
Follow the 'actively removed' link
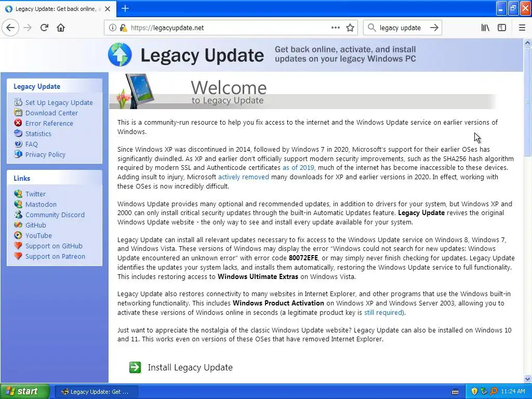point(244,177)
